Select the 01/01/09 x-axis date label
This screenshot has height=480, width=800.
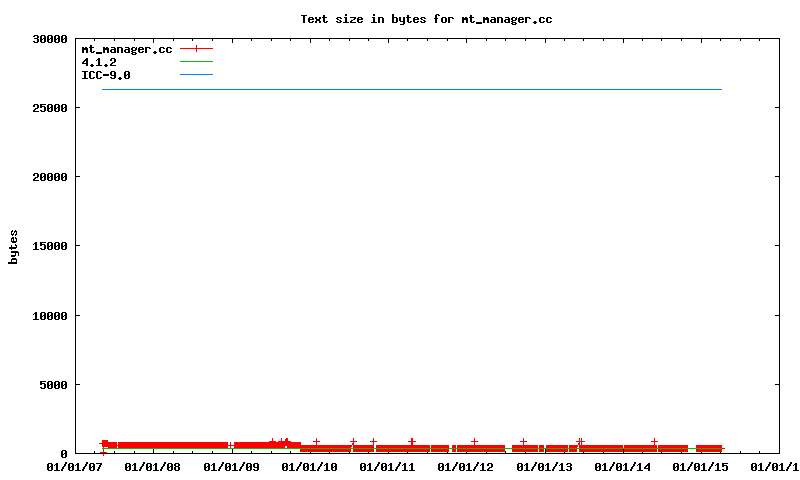pyautogui.click(x=231, y=466)
